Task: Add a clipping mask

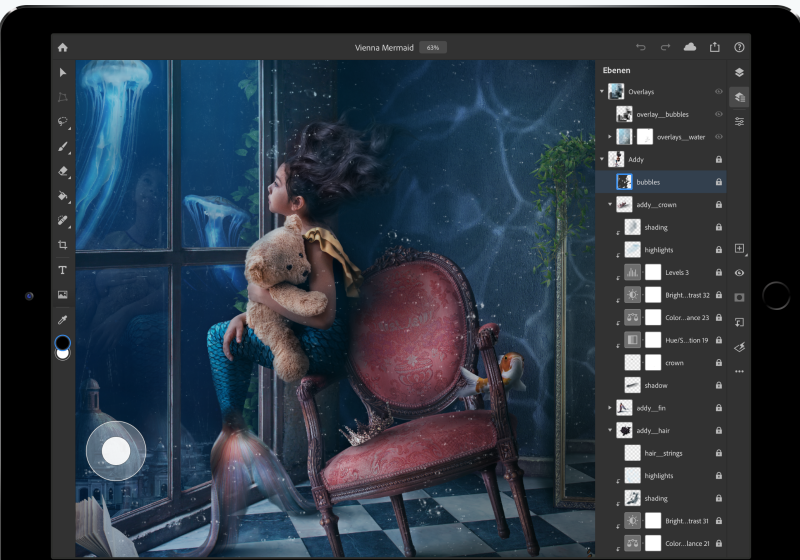Action: pyautogui.click(x=739, y=322)
